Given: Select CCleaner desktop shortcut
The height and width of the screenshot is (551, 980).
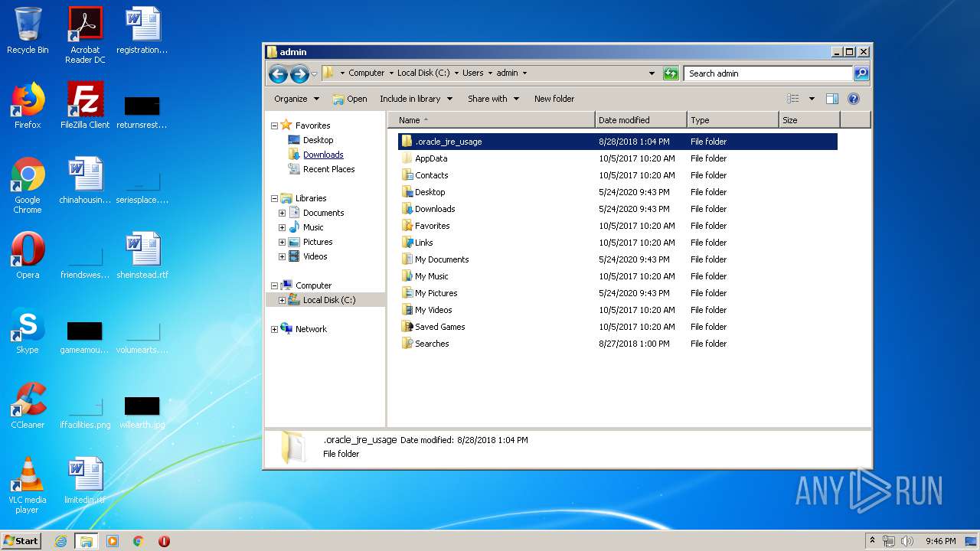Looking at the screenshot, I should (28, 406).
